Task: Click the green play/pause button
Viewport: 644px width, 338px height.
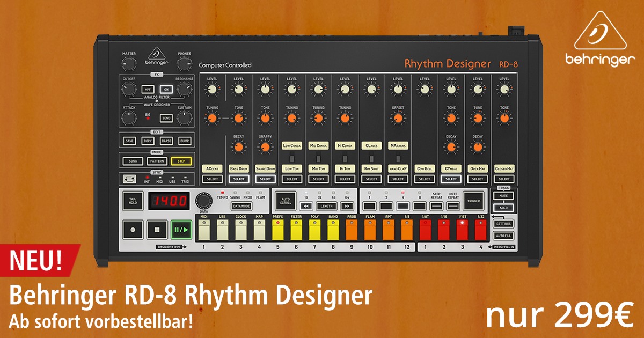Action: click(x=181, y=229)
